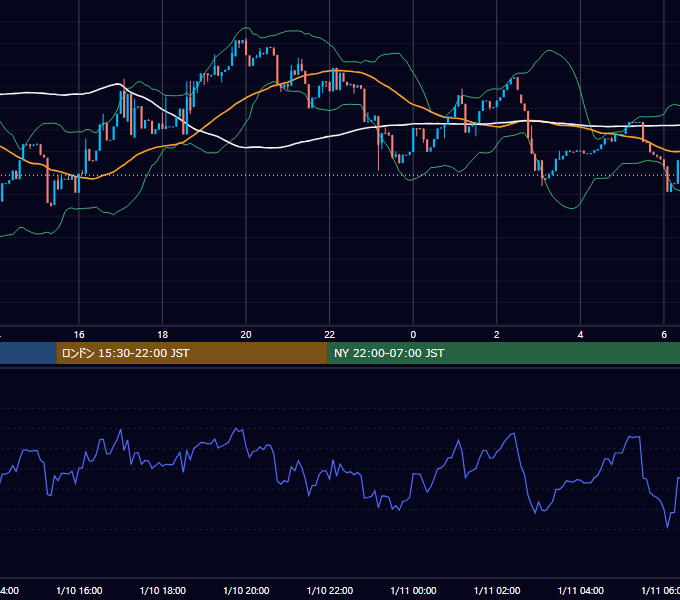Click the 1/10 22:00 date label
The height and width of the screenshot is (600, 680).
pos(330,591)
